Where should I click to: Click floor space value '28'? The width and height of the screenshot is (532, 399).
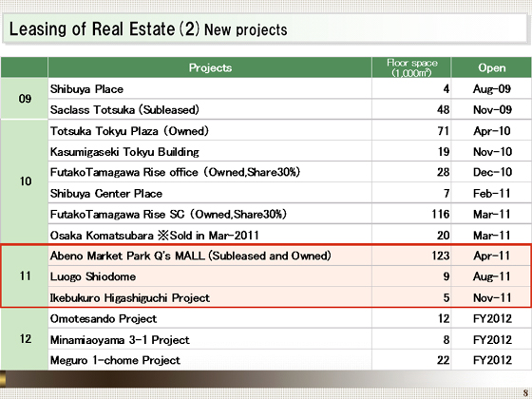click(443, 172)
